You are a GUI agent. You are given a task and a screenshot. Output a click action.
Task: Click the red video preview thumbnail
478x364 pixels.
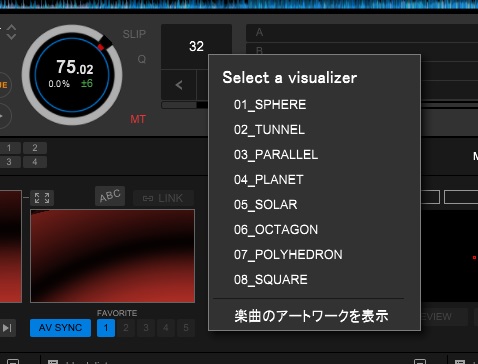(x=113, y=256)
